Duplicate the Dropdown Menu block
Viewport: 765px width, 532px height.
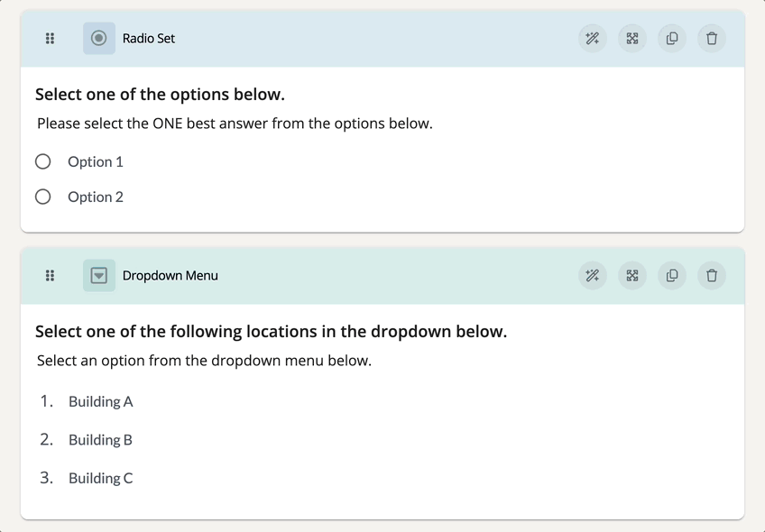pyautogui.click(x=672, y=276)
